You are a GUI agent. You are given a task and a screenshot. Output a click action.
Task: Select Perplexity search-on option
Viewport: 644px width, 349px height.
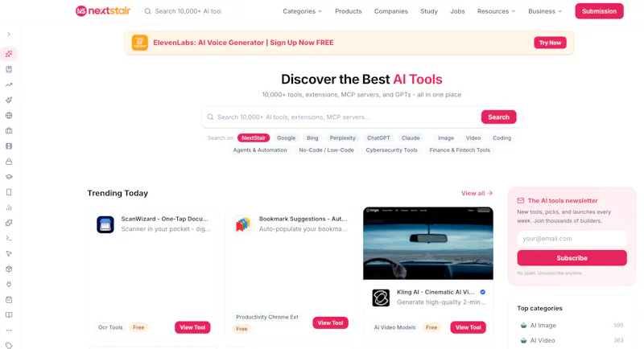pos(343,138)
